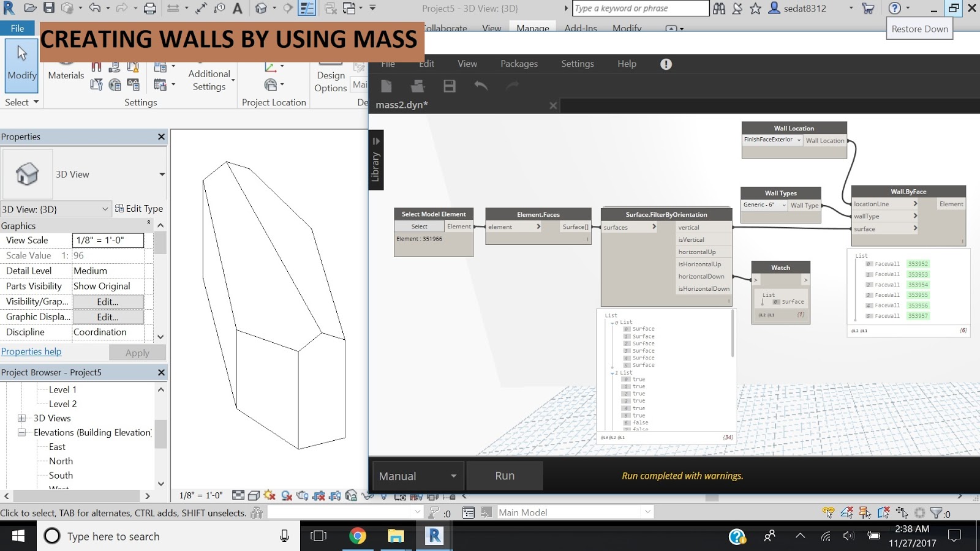Switch to the Manage ribbon tab
This screenshot has height=551, width=980.
(532, 28)
